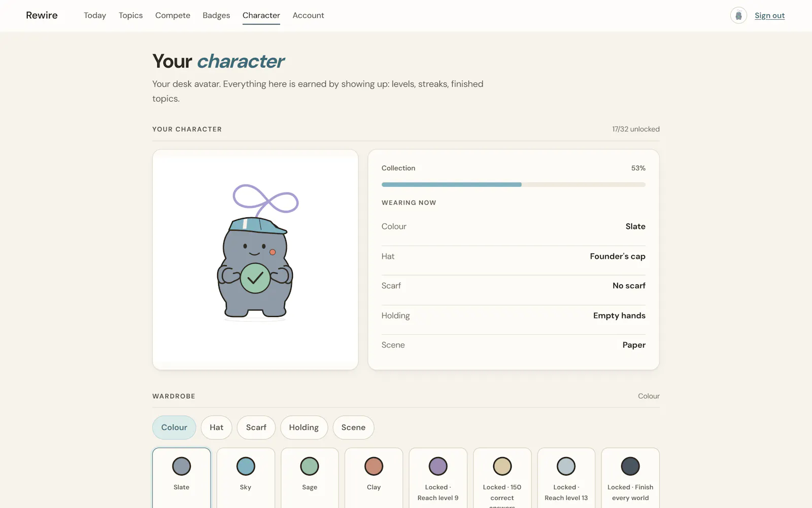812x508 pixels.
Task: Click the avatar icon beside Sign out
Action: click(x=738, y=16)
